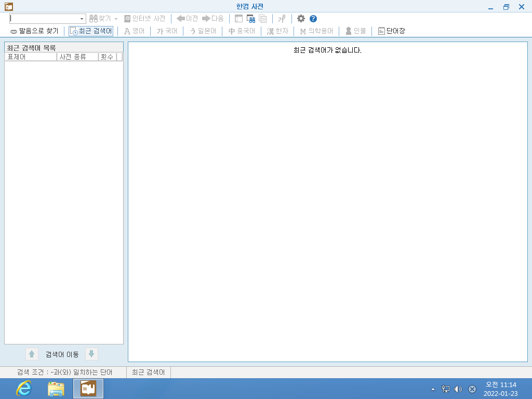The image size is (532, 399).
Task: Expand the 찾기 options arrow
Action: [116, 19]
